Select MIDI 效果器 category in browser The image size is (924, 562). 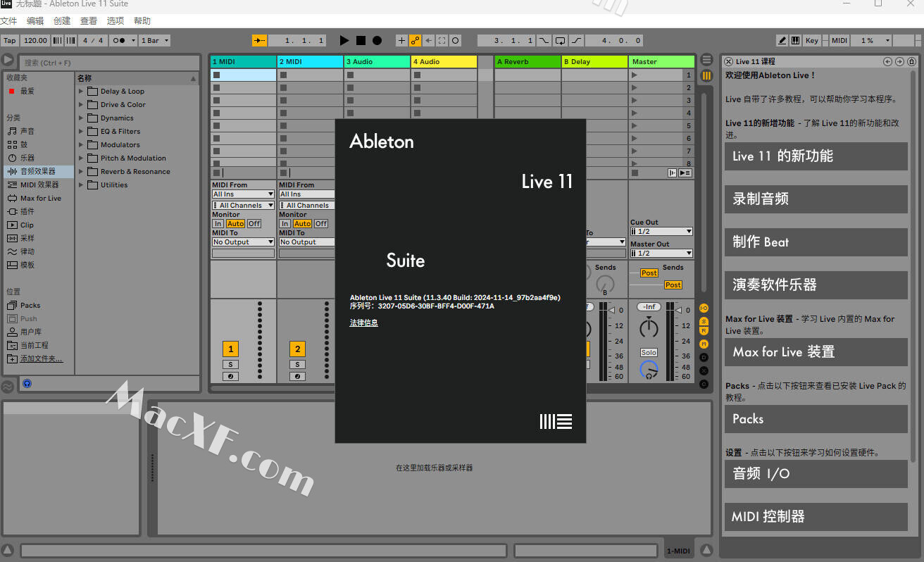coord(38,185)
